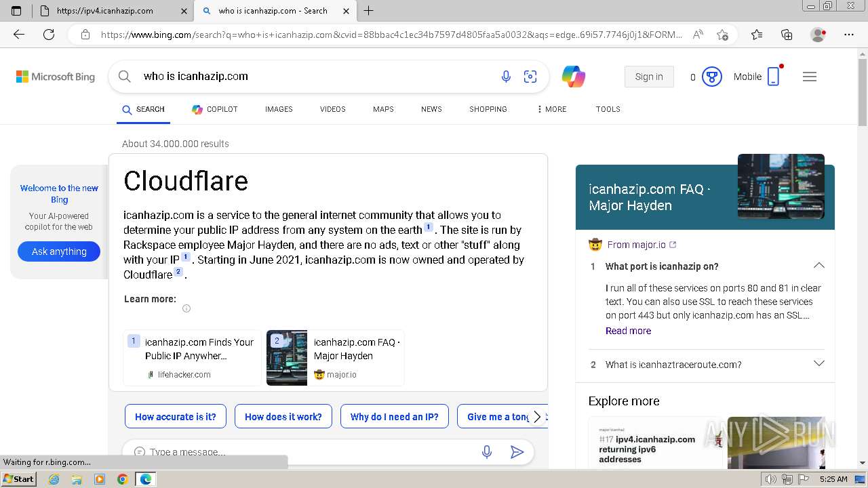Open major.io FAQ source card
868x488 pixels.
(x=335, y=358)
